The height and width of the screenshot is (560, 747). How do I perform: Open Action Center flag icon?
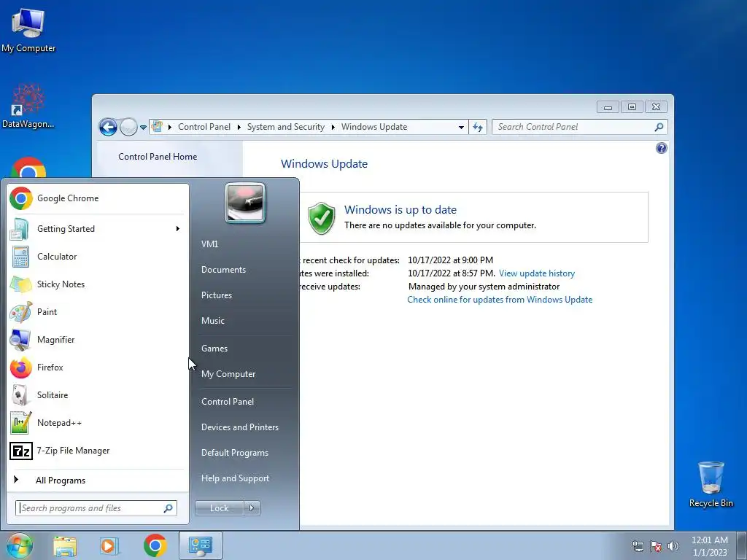(656, 546)
